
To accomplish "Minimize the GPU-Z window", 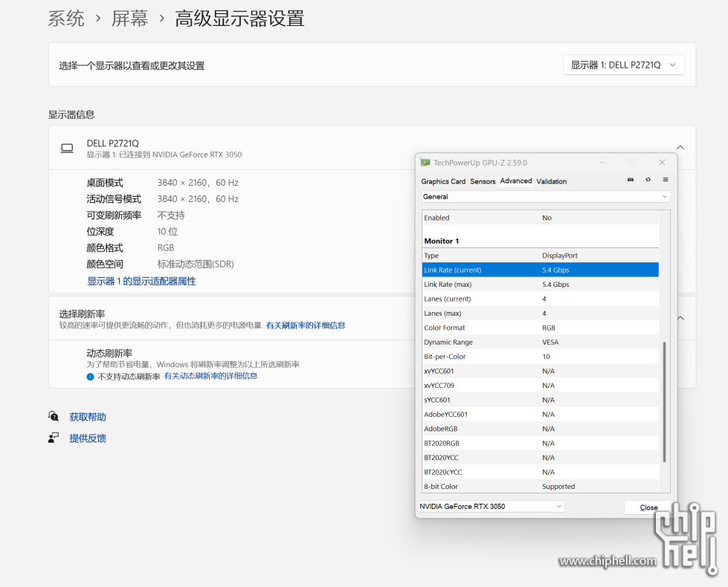I will point(602,163).
